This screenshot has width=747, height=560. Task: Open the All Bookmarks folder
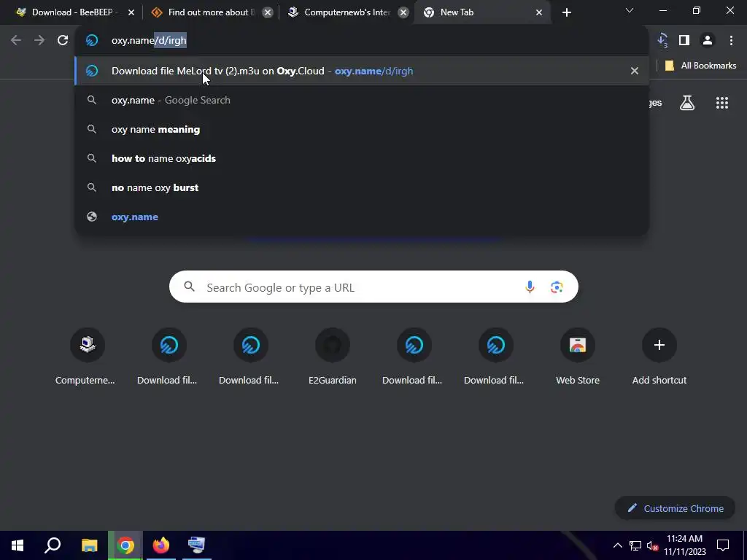point(700,66)
